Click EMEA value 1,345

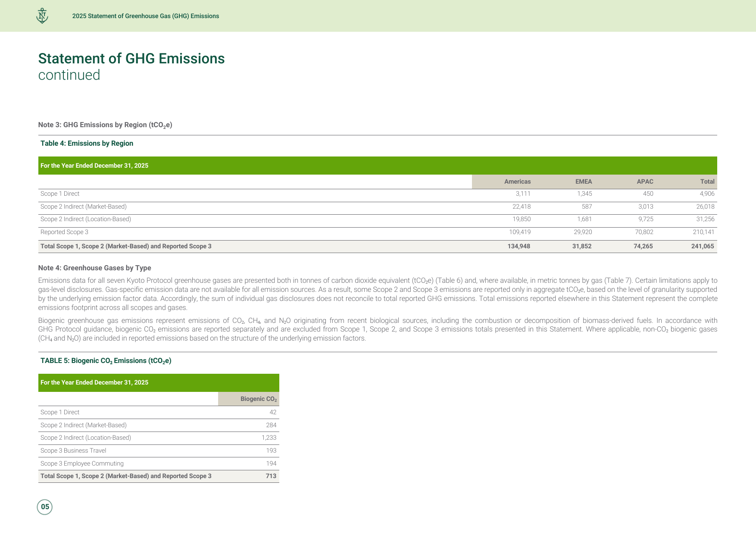click(584, 194)
